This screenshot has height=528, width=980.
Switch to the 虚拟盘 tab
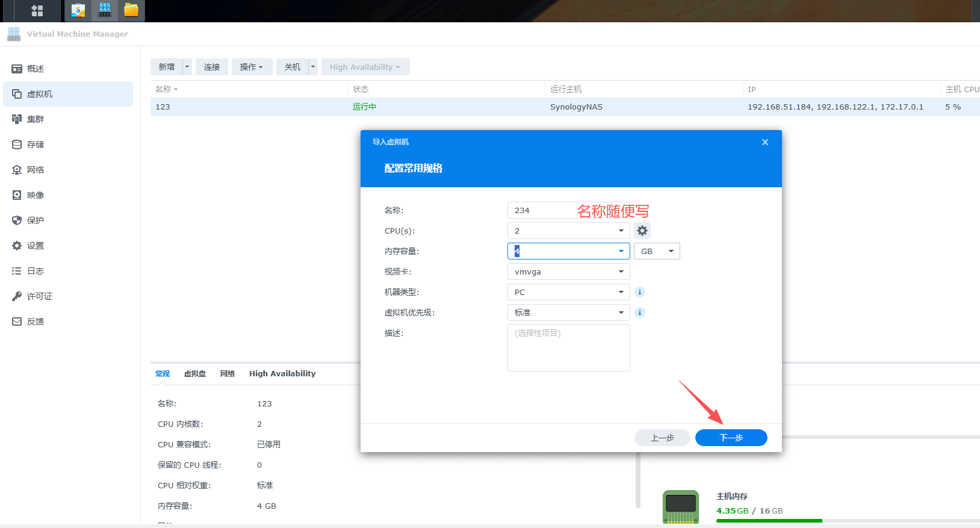(195, 373)
